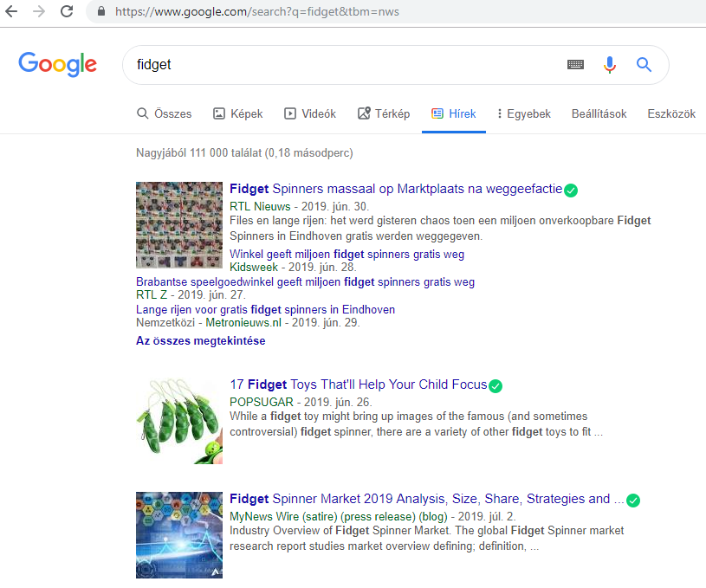Click the padlock site info icon
The image size is (706, 588).
[x=101, y=11]
